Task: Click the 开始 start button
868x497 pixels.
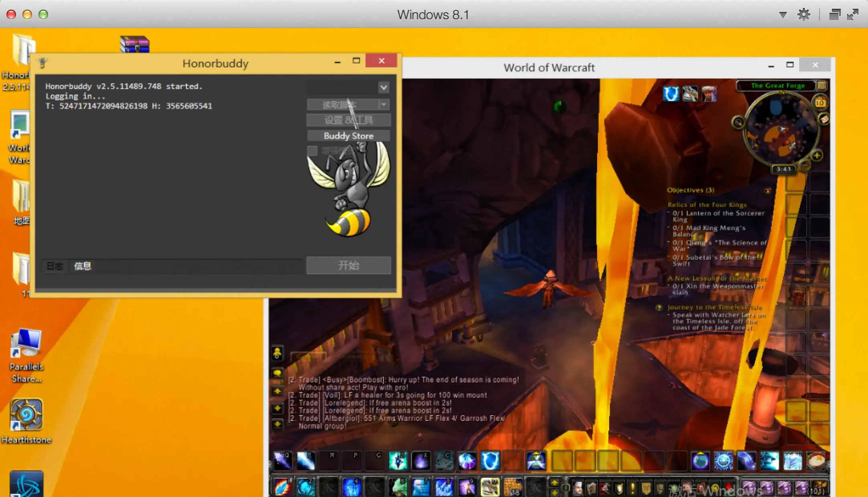Action: click(348, 265)
